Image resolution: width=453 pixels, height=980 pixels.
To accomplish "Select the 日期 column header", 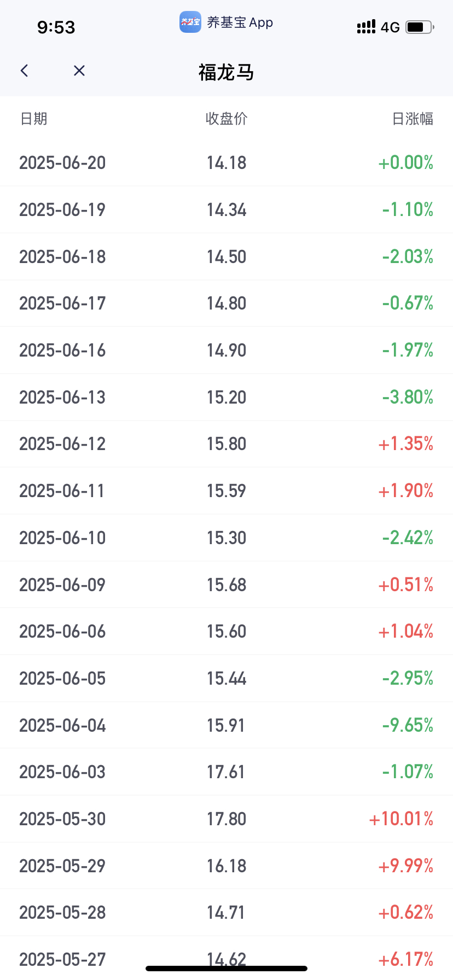I will pos(34,119).
